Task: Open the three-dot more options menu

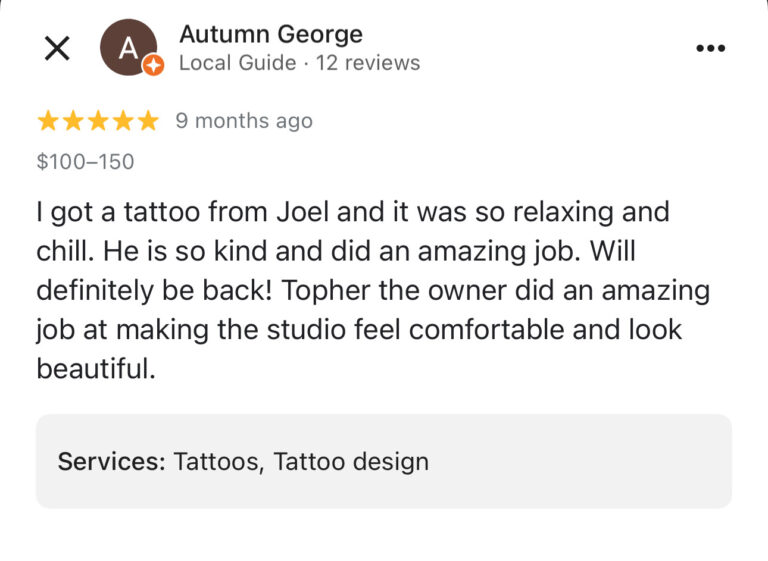Action: point(710,48)
